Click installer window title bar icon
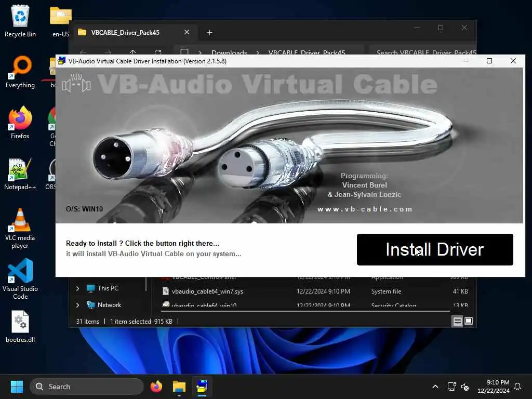532x399 pixels. tap(61, 61)
